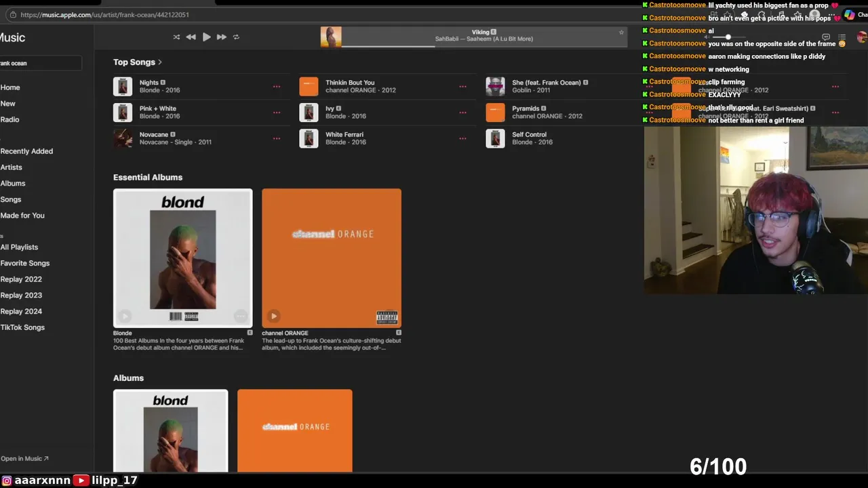868x488 pixels.
Task: Open Artists in library
Action: (11, 167)
